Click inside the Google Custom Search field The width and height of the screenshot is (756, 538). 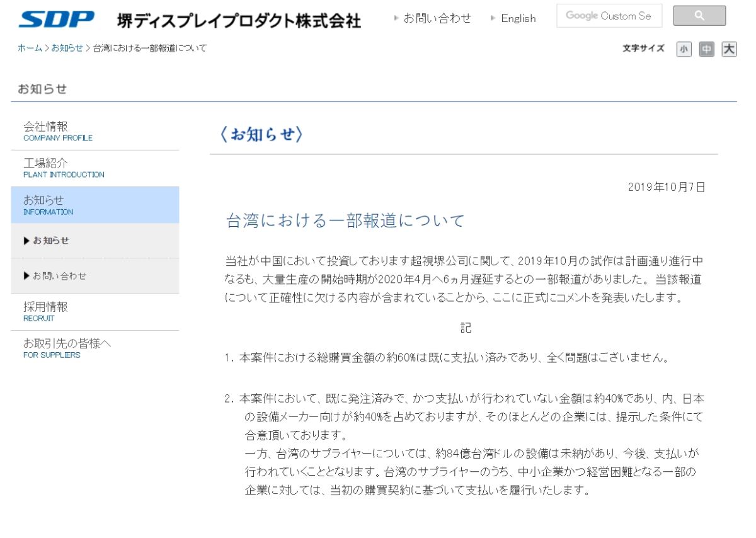608,15
